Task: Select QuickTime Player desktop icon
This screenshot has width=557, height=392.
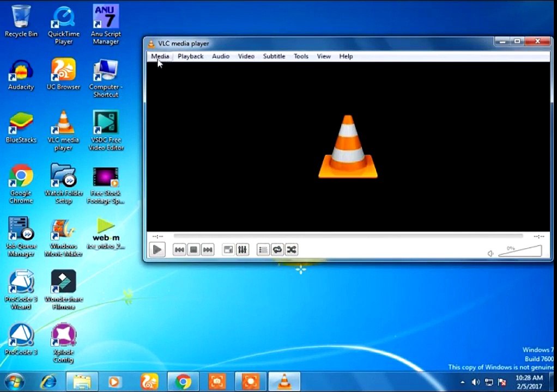Action: click(x=64, y=25)
